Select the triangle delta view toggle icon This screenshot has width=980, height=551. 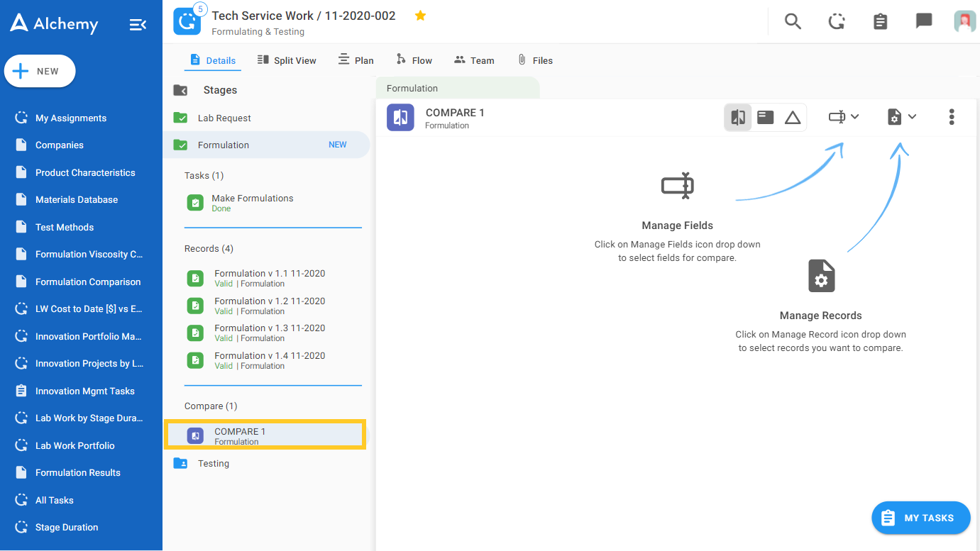pyautogui.click(x=793, y=118)
